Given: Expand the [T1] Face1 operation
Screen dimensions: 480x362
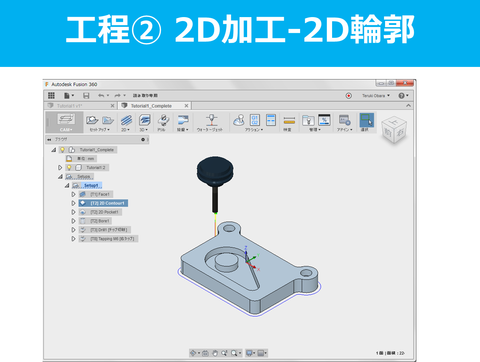Looking at the screenshot, I should pos(73,194).
